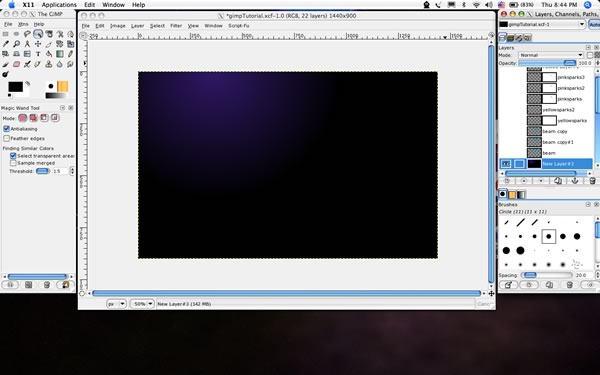This screenshot has width=600, height=375.
Task: Enable the Feather edges checkbox
Action: [x=7, y=138]
